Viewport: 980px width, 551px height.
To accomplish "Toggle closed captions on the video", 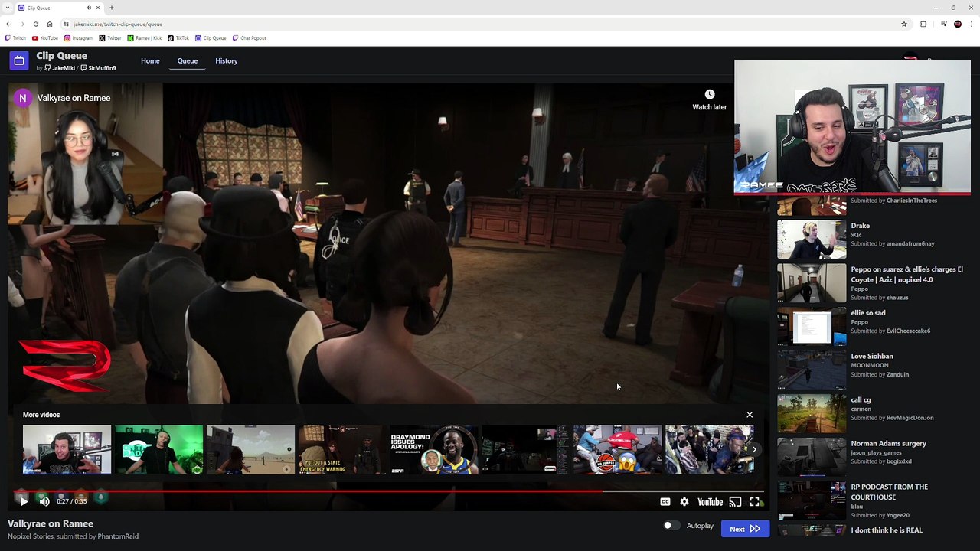I will point(665,502).
